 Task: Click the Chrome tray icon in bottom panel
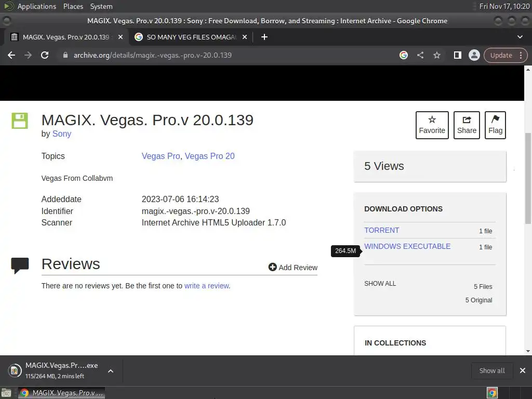coord(492,393)
